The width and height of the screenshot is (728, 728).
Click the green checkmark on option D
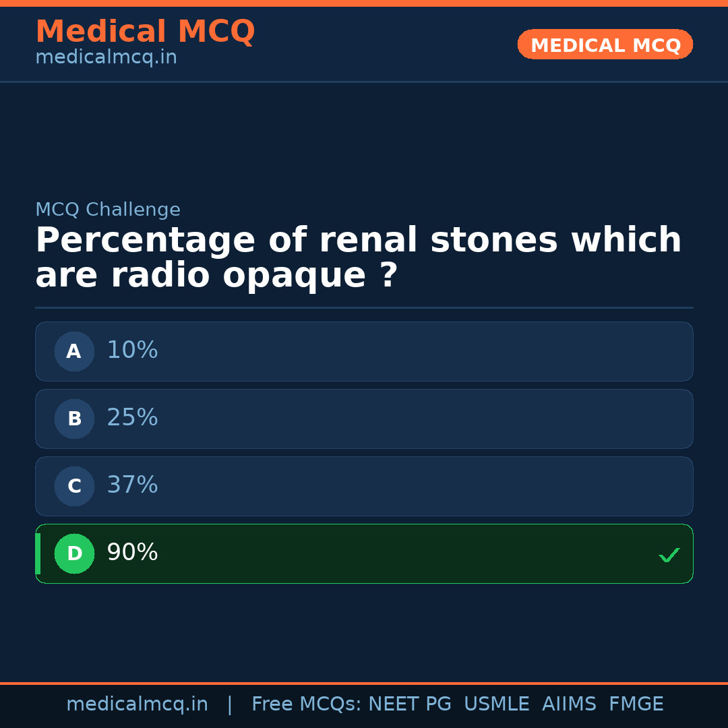[x=669, y=555]
